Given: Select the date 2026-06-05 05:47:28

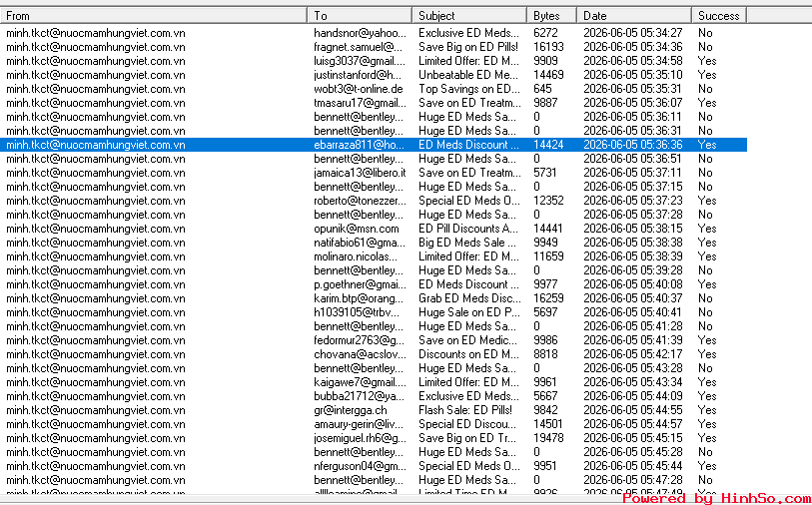Looking at the screenshot, I should [633, 480].
